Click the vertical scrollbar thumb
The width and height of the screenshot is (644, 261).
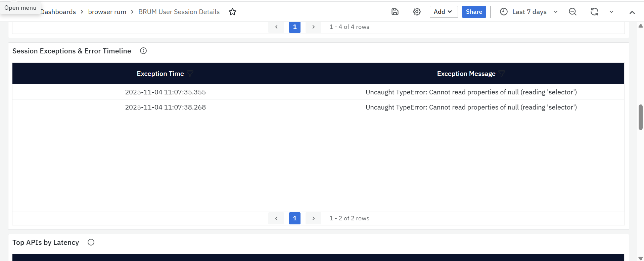tap(640, 117)
